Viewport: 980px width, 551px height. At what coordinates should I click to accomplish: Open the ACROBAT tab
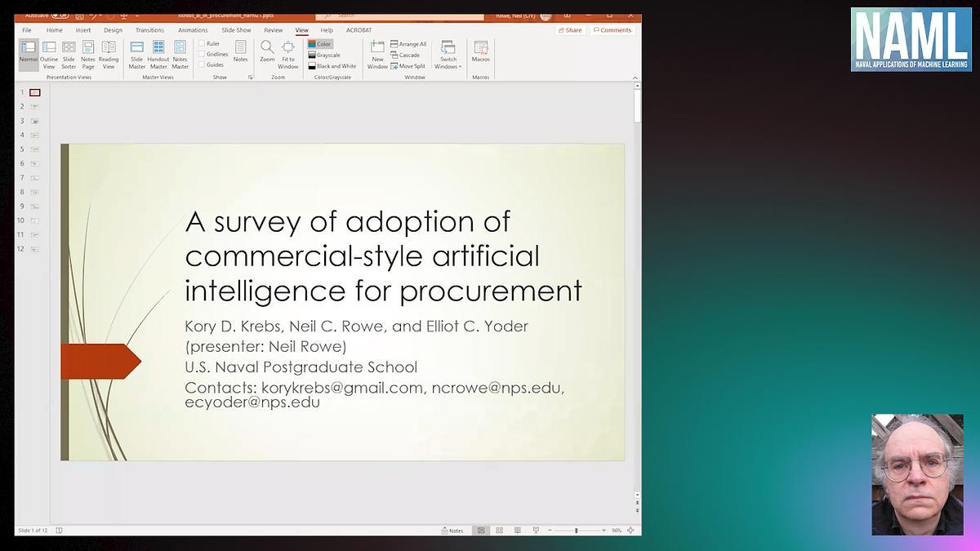click(359, 30)
